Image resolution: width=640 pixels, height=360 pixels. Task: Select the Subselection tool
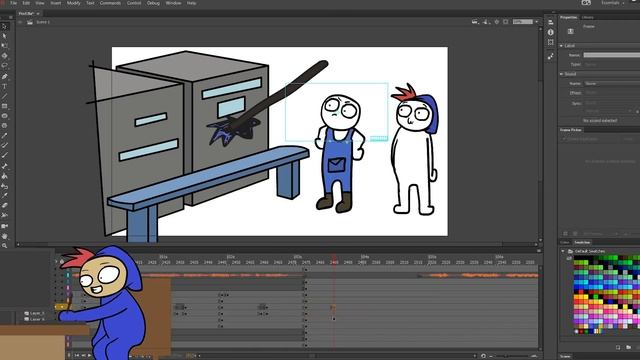[4, 36]
